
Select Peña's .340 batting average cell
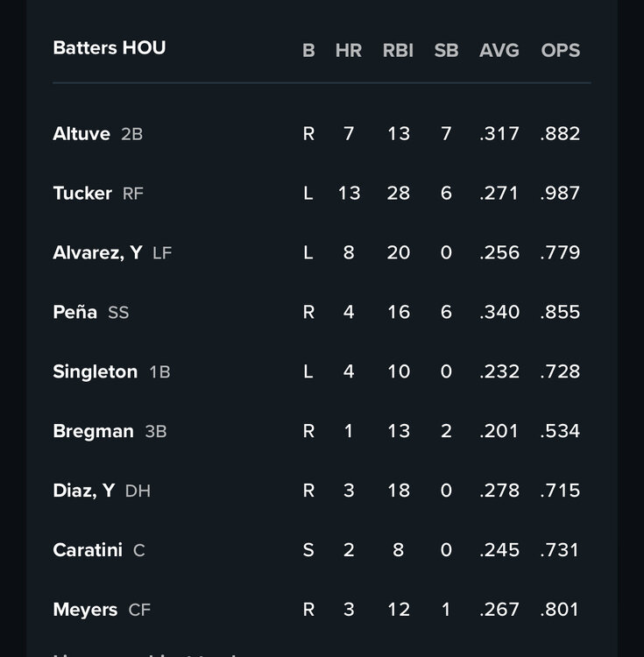[x=499, y=313]
